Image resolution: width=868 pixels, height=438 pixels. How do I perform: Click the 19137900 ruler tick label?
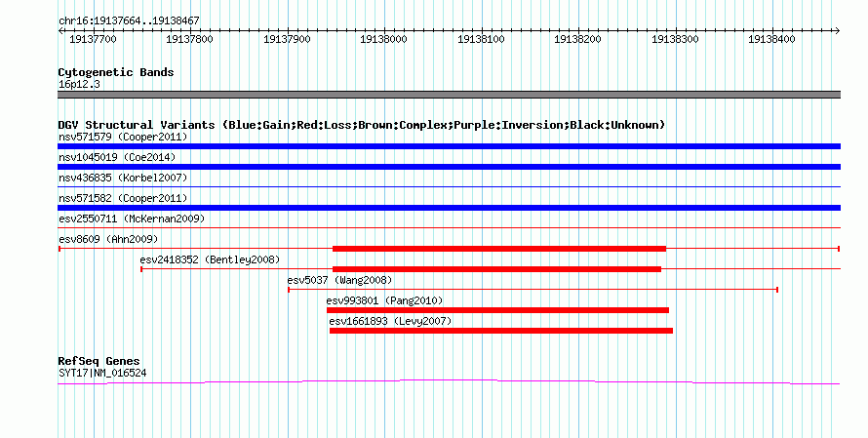(287, 39)
